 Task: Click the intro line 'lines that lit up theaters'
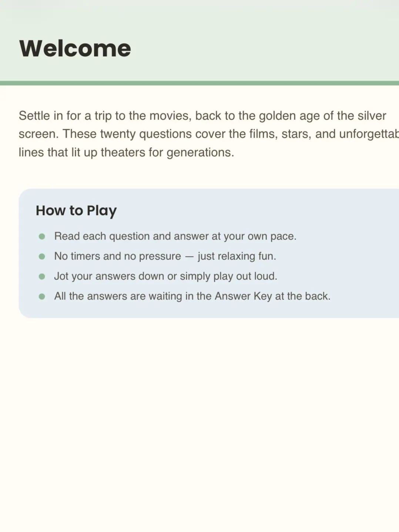[x=126, y=152]
